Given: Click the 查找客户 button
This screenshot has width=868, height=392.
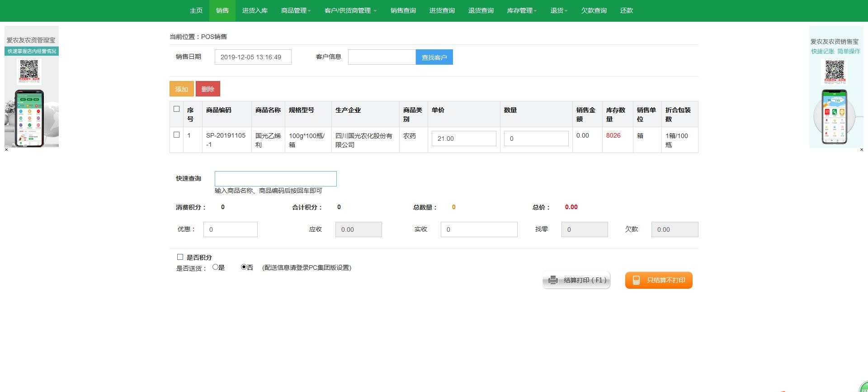Looking at the screenshot, I should tap(434, 57).
